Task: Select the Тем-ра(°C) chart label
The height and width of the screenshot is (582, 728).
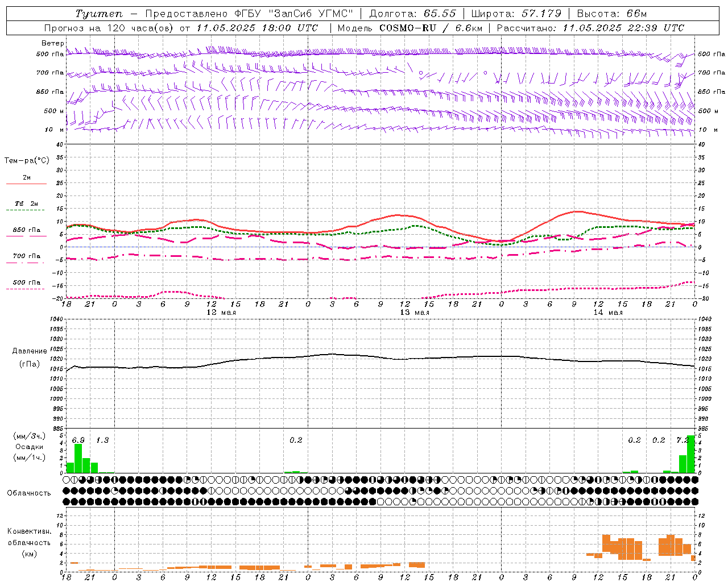Action: pyautogui.click(x=27, y=160)
